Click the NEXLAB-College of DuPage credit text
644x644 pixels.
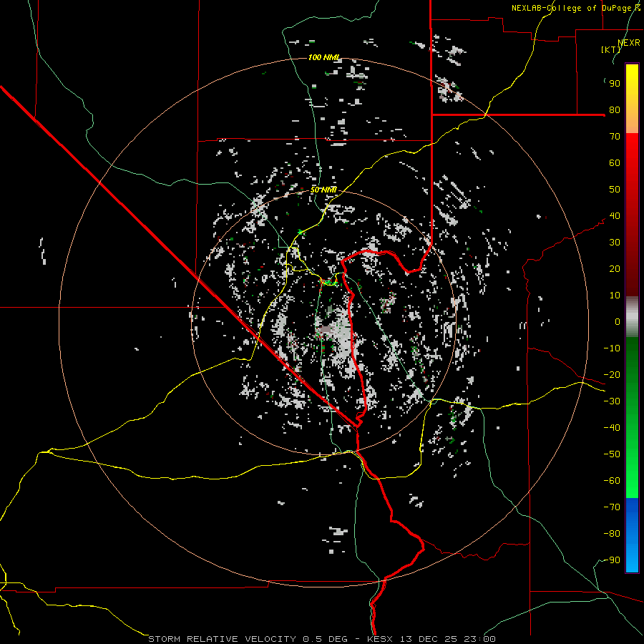pyautogui.click(x=575, y=8)
